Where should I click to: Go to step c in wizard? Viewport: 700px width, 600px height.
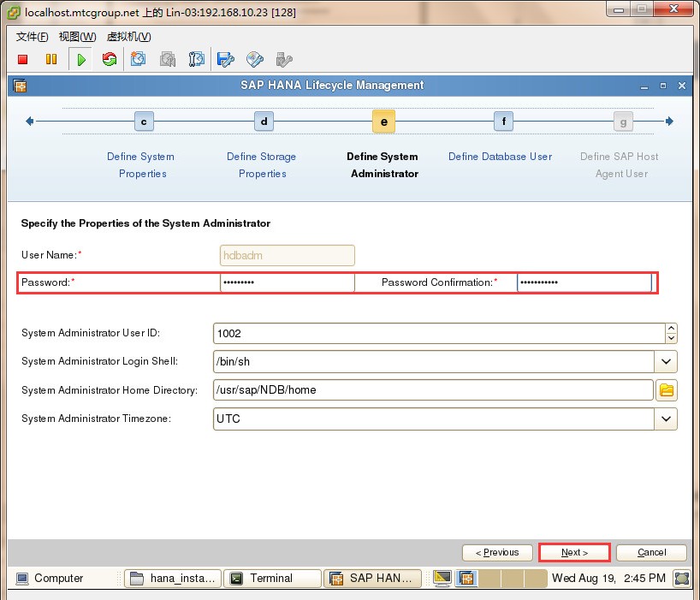tap(144, 122)
